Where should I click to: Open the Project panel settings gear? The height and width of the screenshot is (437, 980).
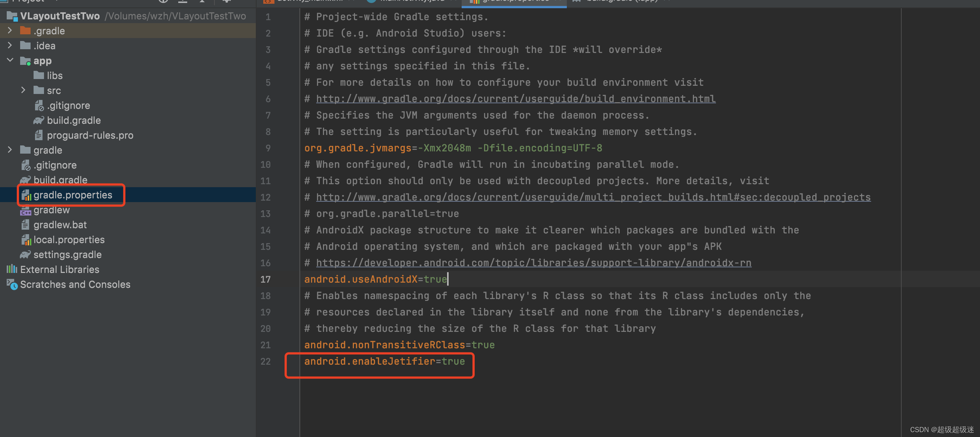tap(226, 1)
